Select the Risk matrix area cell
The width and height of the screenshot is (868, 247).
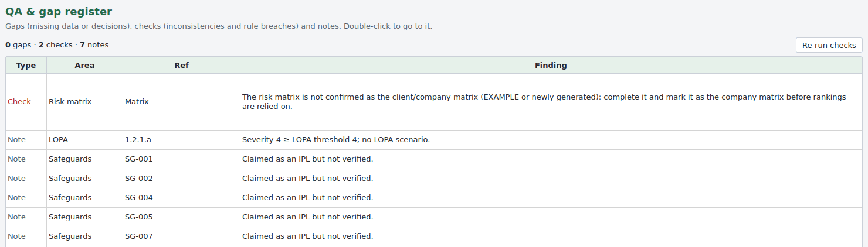85,102
